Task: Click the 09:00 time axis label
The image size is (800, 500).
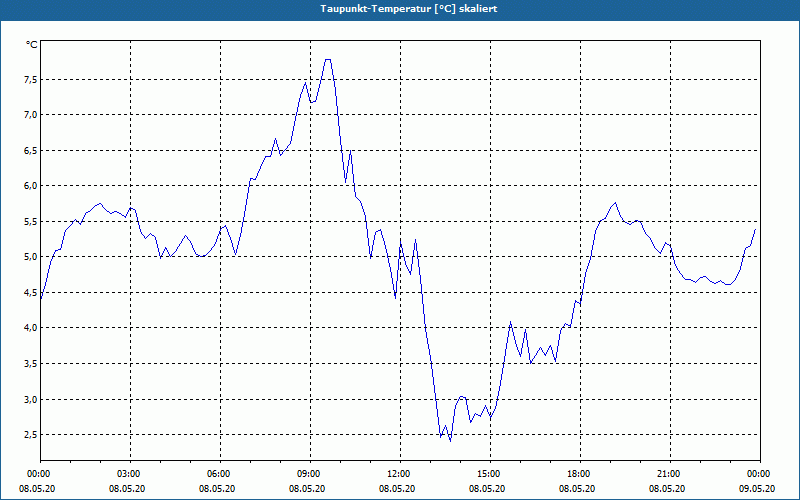Action: (310, 474)
